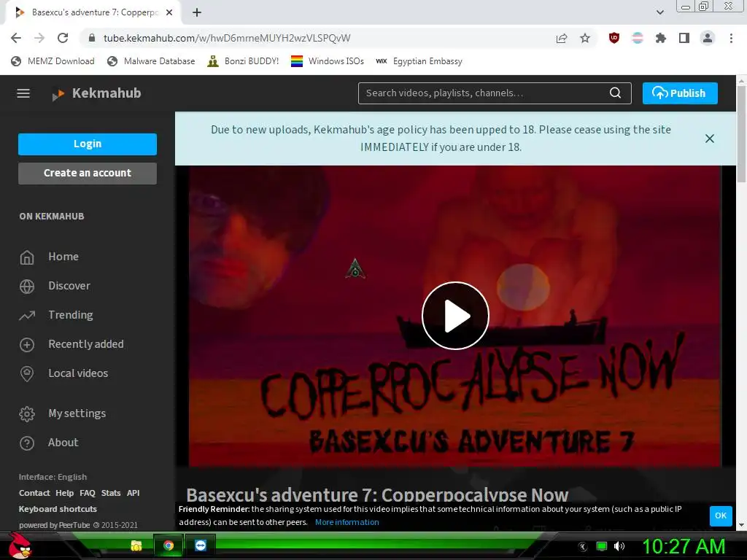Screen dimensions: 747x560
Task: Change Interface: English language setting
Action: pos(53,477)
